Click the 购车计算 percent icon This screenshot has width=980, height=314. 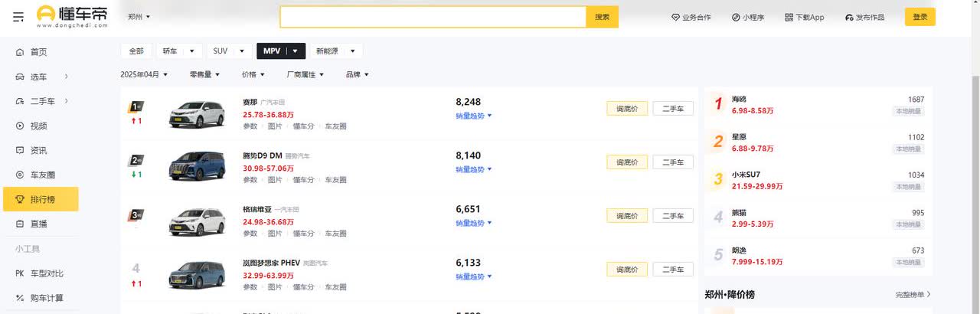[20, 298]
